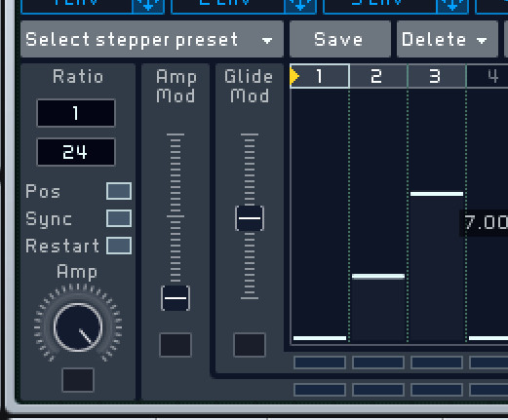Toggle upper-row button beneath step 2
Image resolution: width=508 pixels, height=420 pixels.
[x=378, y=363]
